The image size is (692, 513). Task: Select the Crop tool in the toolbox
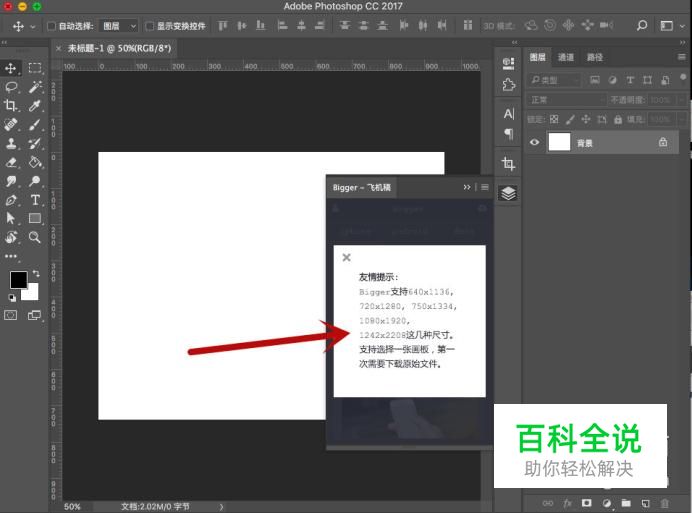[11, 106]
